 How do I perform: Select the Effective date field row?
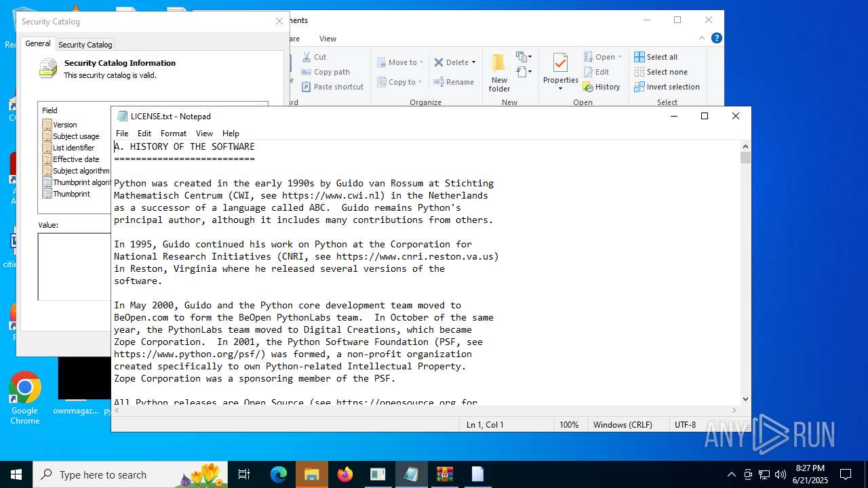pyautogui.click(x=76, y=159)
